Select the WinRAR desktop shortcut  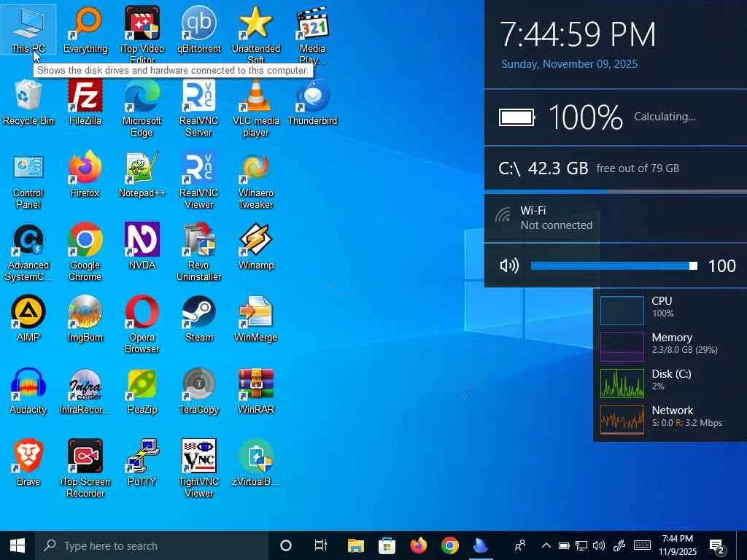click(256, 391)
